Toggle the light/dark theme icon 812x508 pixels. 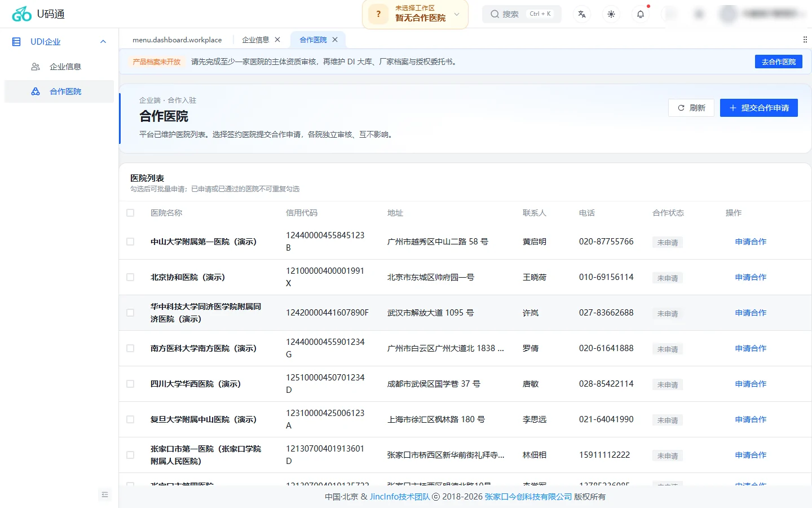pyautogui.click(x=611, y=14)
